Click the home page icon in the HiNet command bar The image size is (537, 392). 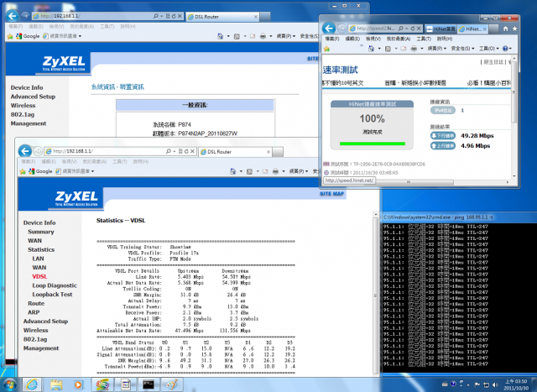371,49
